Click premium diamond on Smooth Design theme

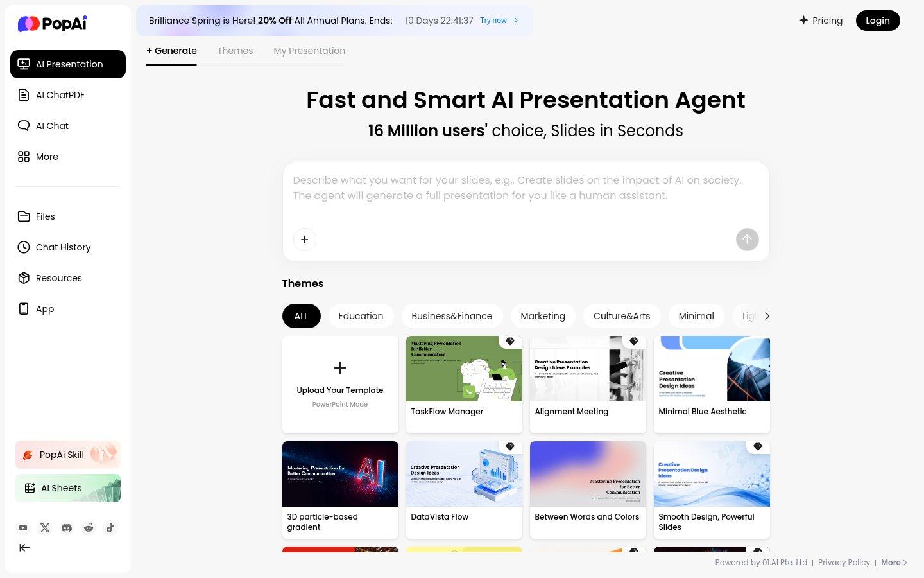tap(758, 446)
